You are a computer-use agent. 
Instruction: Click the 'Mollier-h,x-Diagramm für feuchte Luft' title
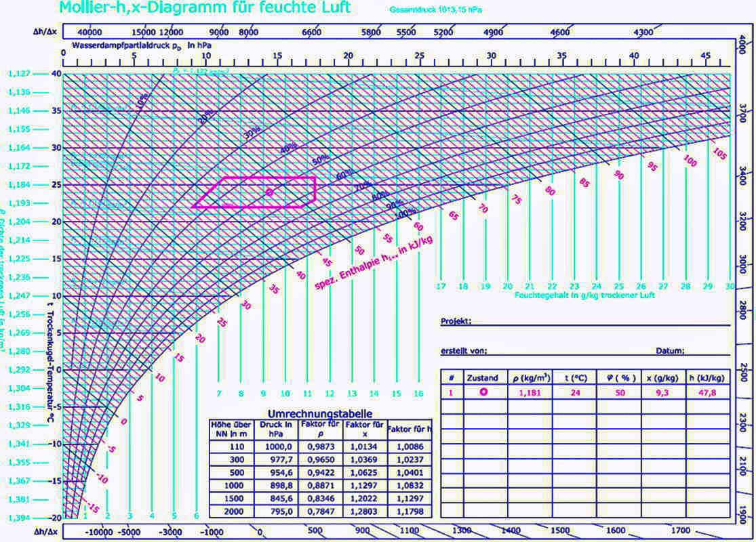click(x=205, y=7)
